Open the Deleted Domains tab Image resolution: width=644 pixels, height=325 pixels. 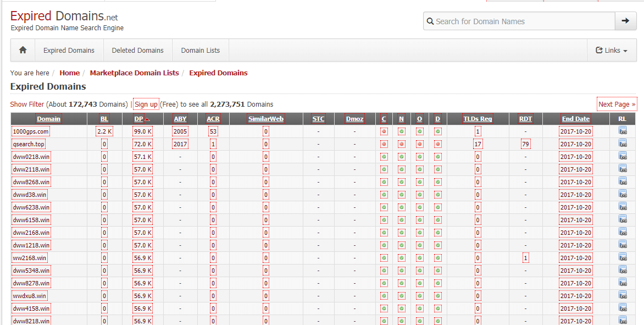[x=137, y=50]
